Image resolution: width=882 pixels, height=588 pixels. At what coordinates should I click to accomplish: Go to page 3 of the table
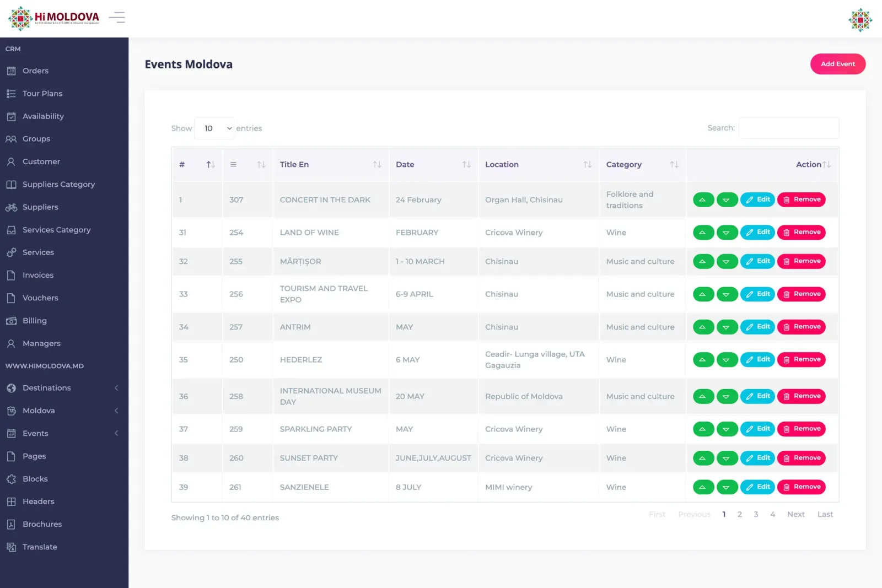point(756,514)
